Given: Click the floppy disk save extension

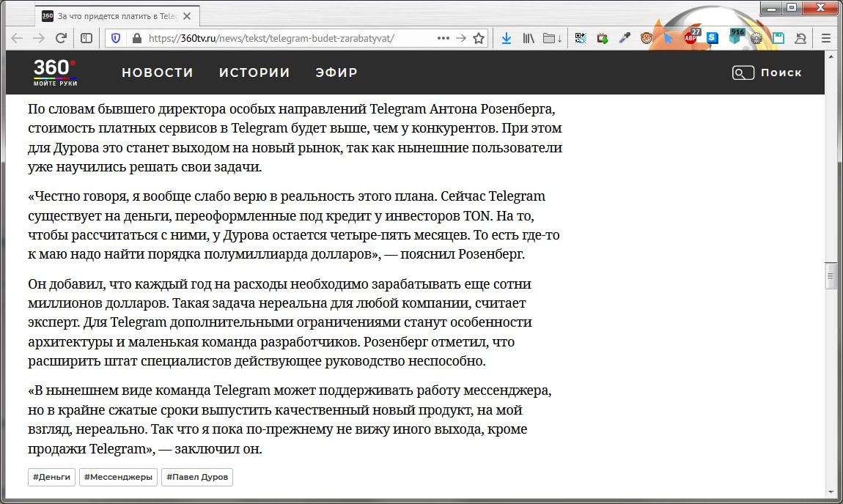Looking at the screenshot, I should 778,38.
